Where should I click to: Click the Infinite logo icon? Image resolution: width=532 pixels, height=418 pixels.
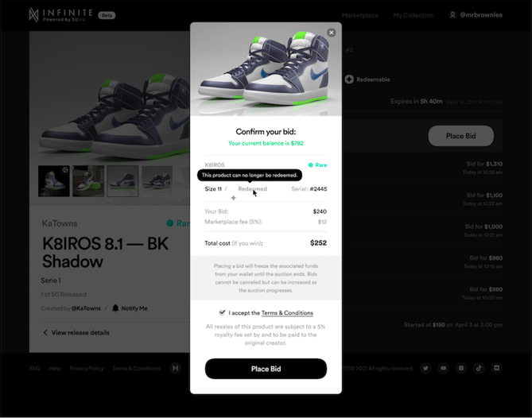coord(33,15)
